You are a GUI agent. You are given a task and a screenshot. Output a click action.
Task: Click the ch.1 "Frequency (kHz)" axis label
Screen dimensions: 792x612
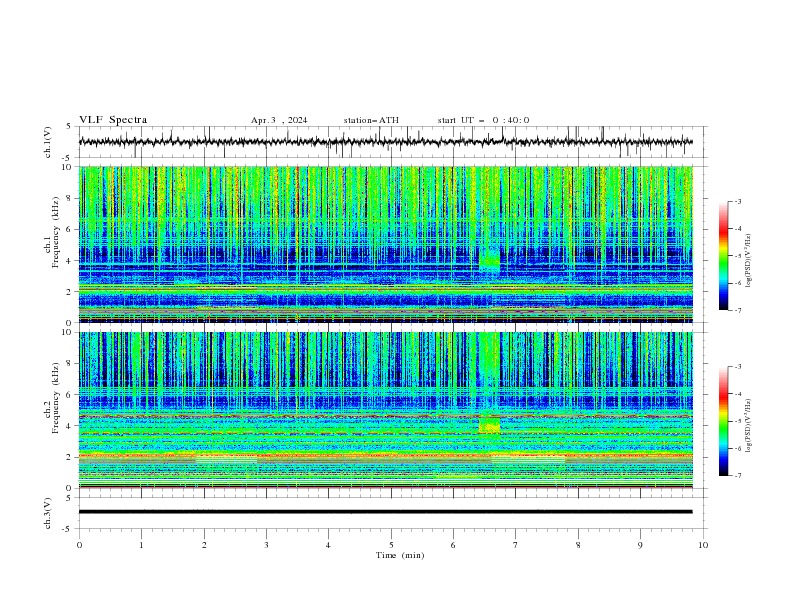coord(56,233)
